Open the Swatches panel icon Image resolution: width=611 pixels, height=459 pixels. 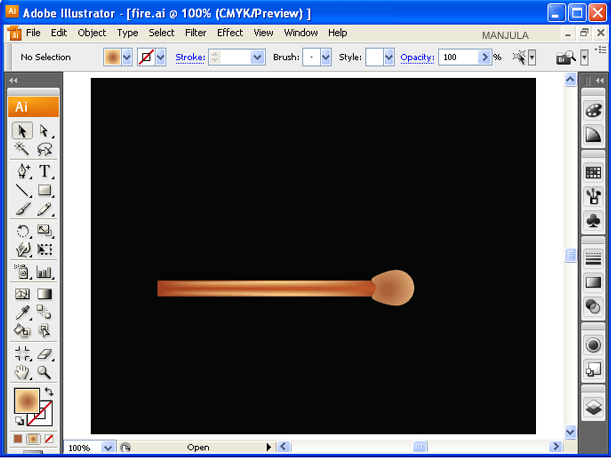coord(593,172)
